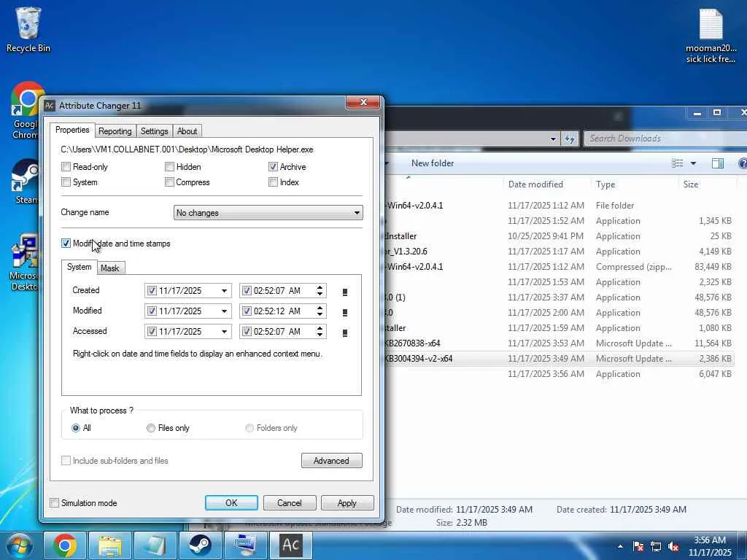This screenshot has width=747, height=560.
Task: Open the Explorer view options dropdown arrow
Action: click(693, 163)
